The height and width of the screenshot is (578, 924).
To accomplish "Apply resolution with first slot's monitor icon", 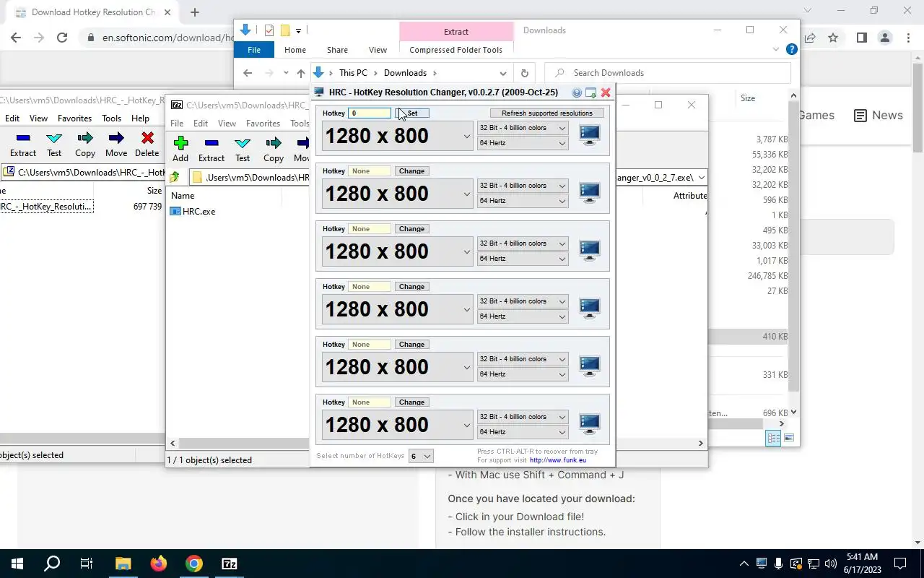I will (590, 135).
